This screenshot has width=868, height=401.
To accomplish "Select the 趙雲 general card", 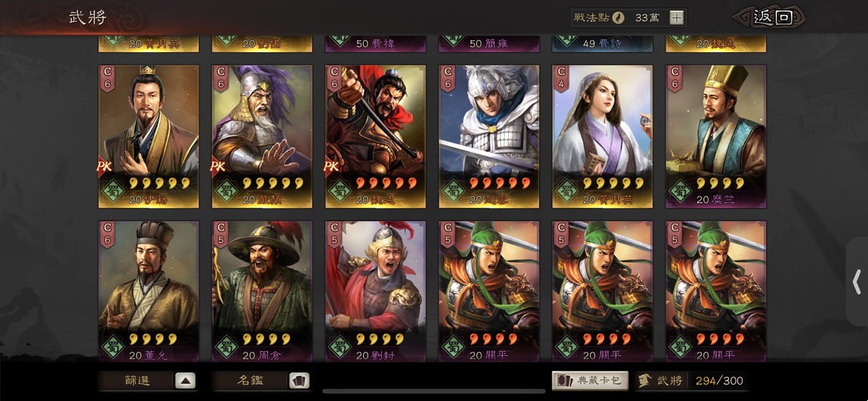I will point(489,136).
